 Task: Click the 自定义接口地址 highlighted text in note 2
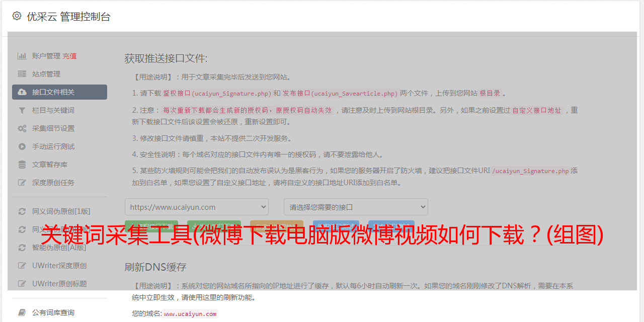click(x=536, y=110)
